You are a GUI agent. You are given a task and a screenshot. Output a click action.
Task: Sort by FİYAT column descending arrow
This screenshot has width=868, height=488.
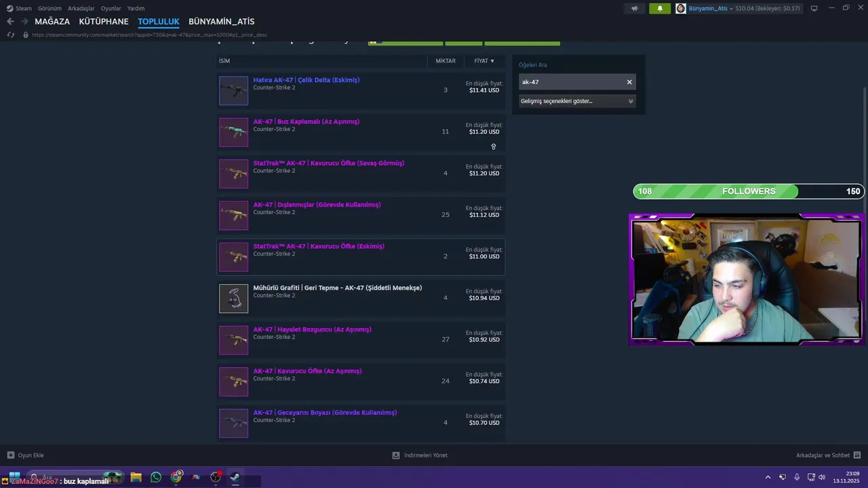[484, 61]
